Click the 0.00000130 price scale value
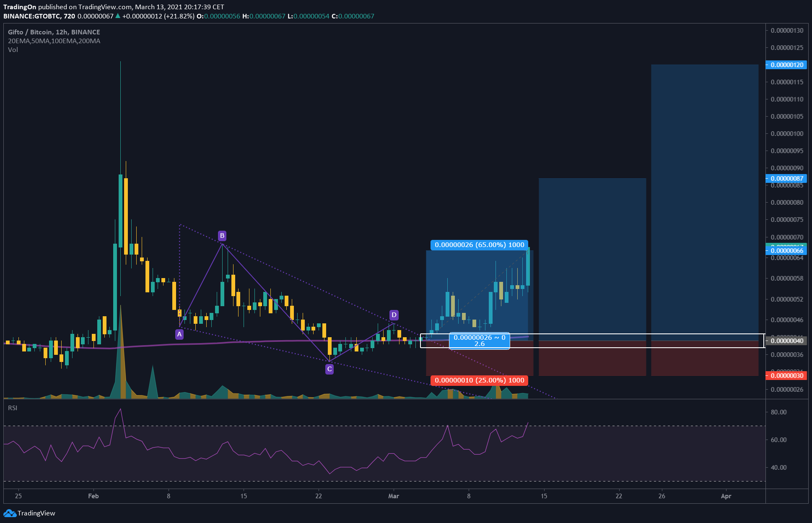 click(x=787, y=30)
